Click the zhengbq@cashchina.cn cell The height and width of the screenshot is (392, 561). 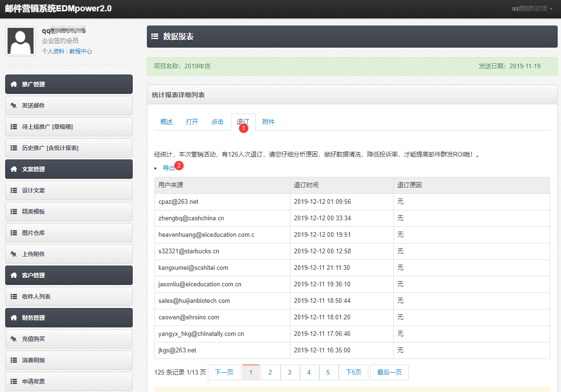pos(222,218)
